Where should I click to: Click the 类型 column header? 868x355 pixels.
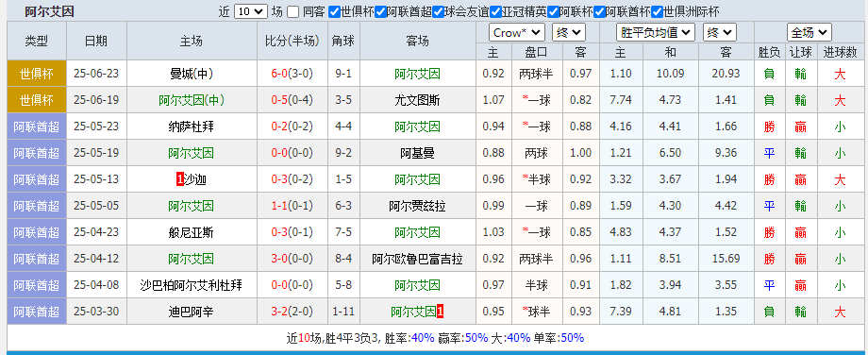coord(37,41)
